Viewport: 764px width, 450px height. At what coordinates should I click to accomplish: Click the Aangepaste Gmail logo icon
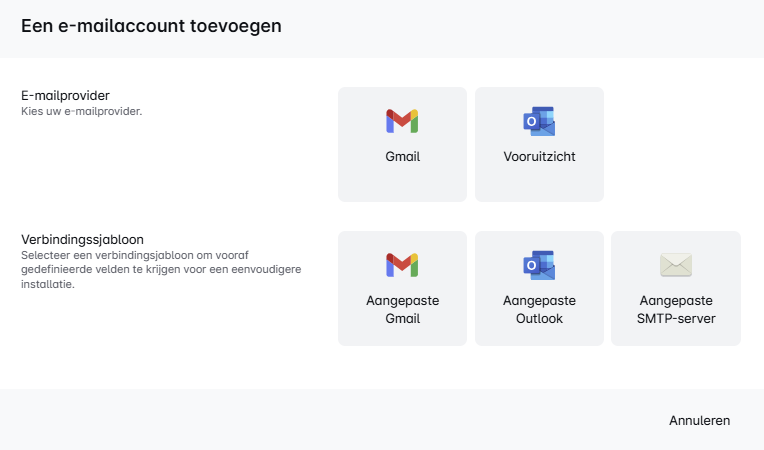coord(402,265)
